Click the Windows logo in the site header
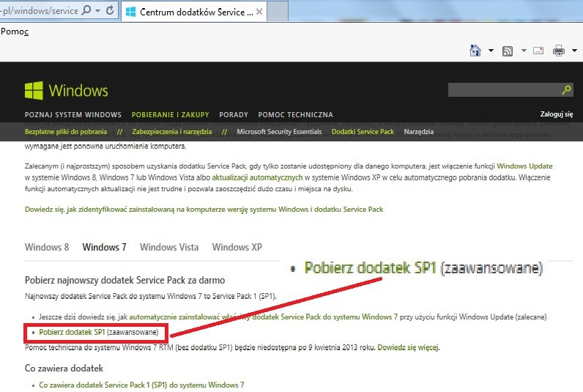 click(x=66, y=90)
